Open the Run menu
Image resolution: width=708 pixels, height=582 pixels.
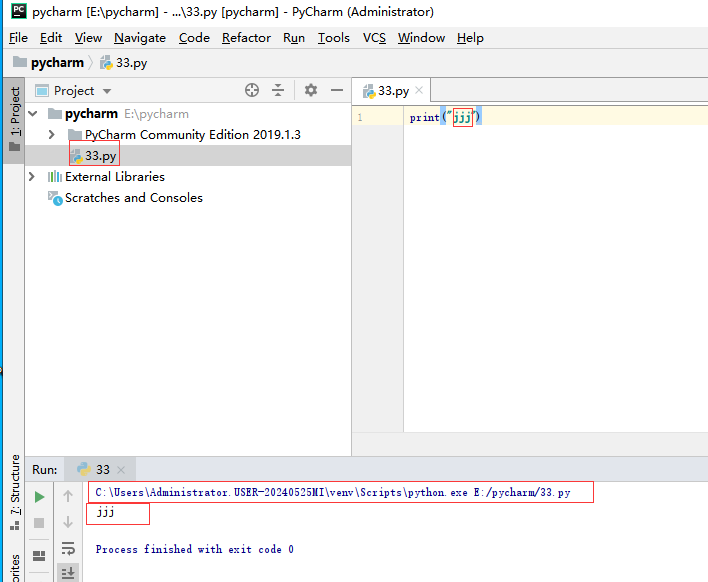coord(294,38)
